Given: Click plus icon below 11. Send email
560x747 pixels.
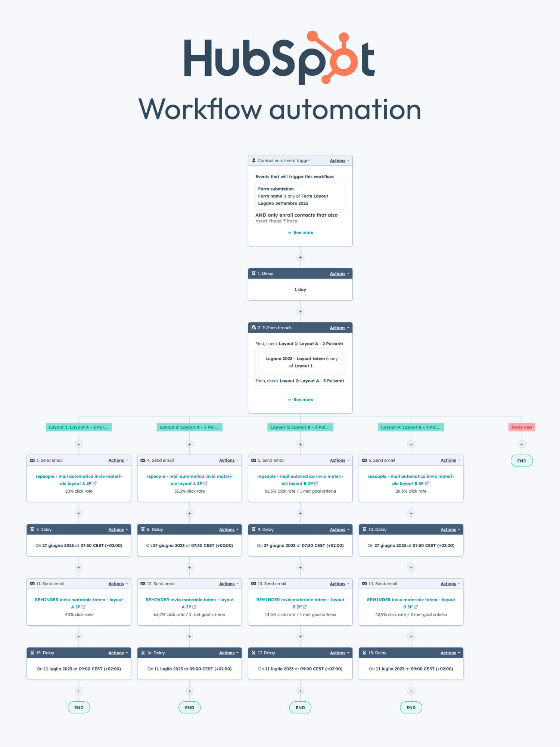Looking at the screenshot, I should [x=79, y=636].
